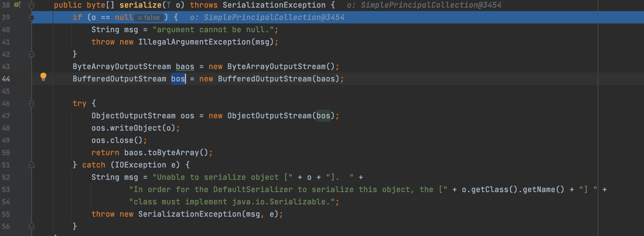Click the '= false' inline debug hint
This screenshot has height=236, width=644.
tap(149, 18)
